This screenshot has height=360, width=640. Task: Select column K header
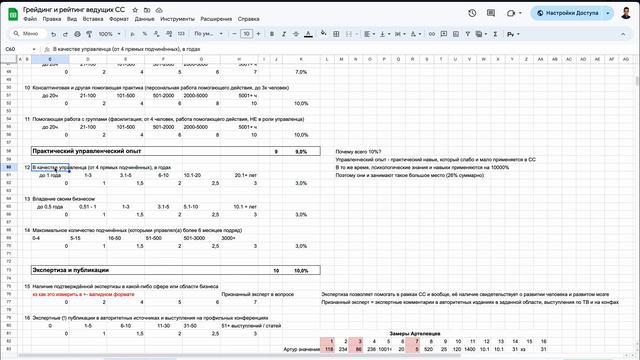coord(301,60)
